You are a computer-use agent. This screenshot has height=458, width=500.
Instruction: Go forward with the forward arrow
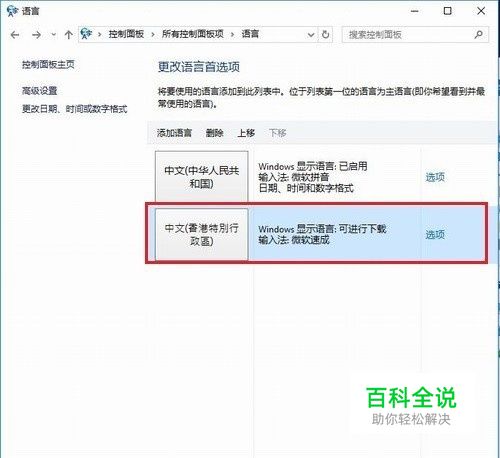36,35
